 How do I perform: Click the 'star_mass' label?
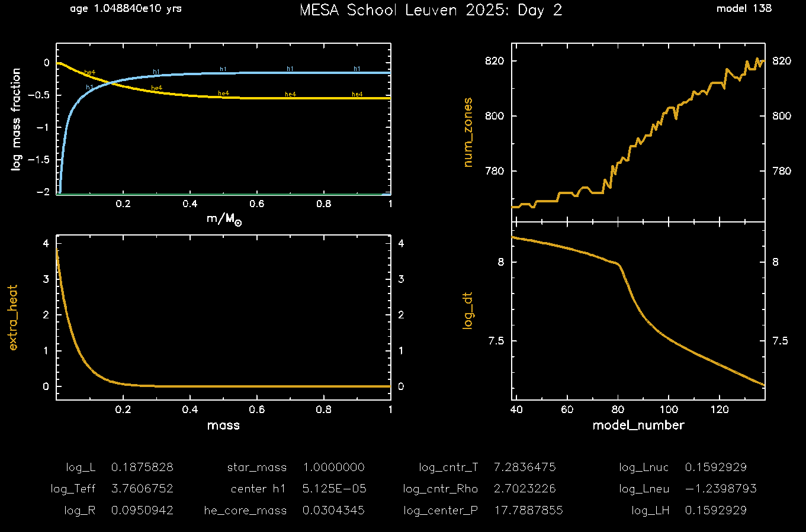click(257, 467)
